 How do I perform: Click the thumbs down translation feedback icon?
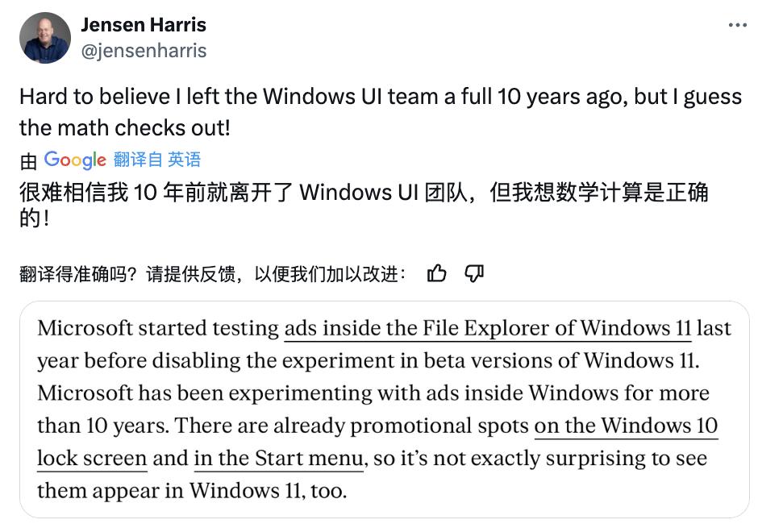pyautogui.click(x=474, y=273)
